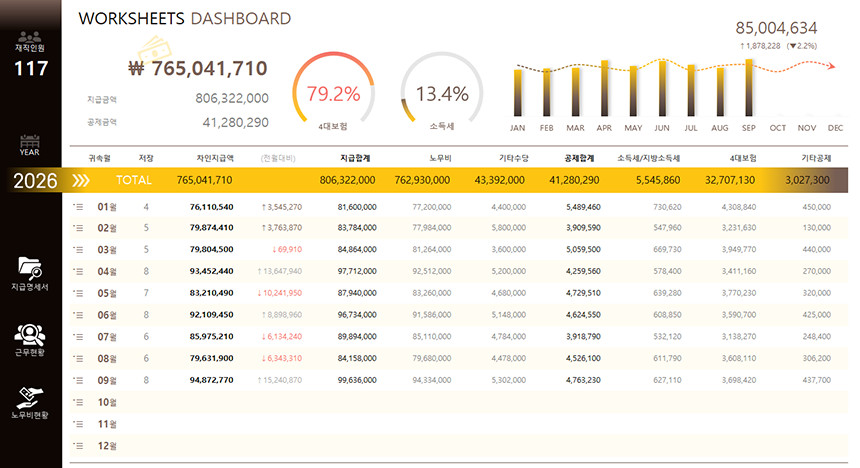Open the 노무비현황 hand icon

[x=30, y=397]
